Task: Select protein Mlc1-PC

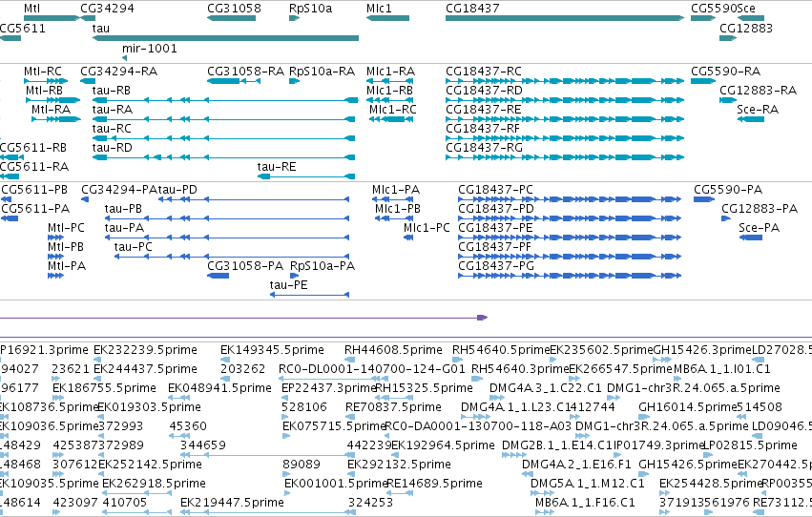Action: (408, 238)
